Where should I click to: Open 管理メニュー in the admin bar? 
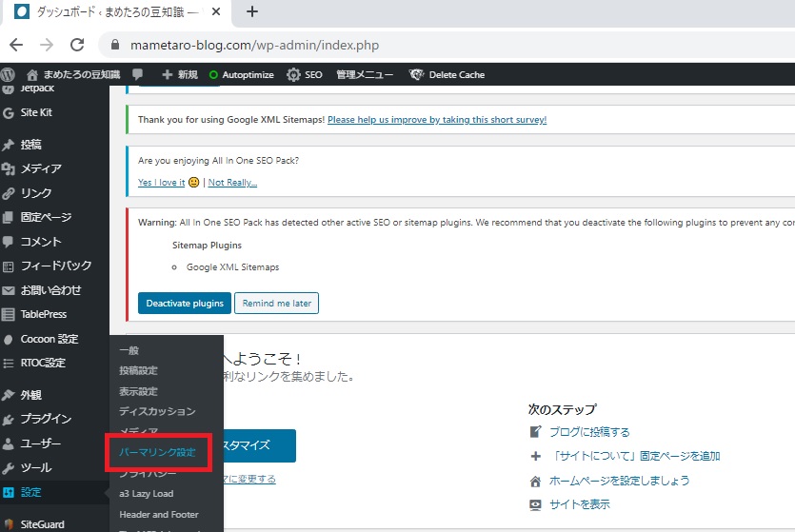point(365,74)
